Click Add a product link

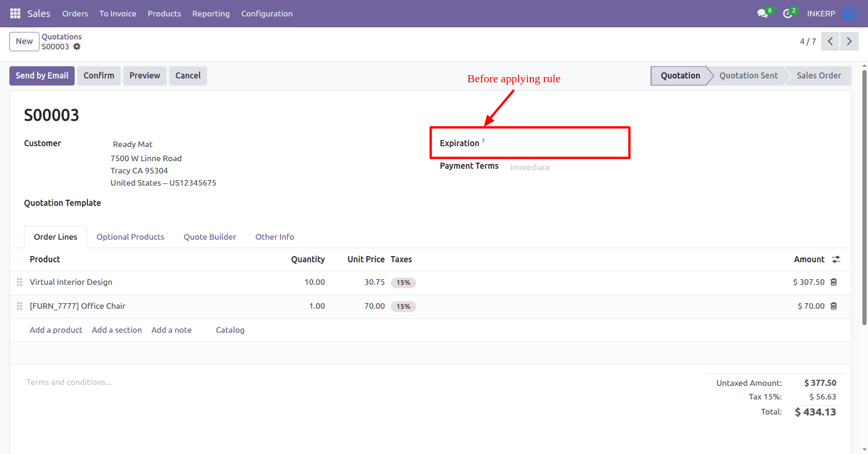pos(56,330)
